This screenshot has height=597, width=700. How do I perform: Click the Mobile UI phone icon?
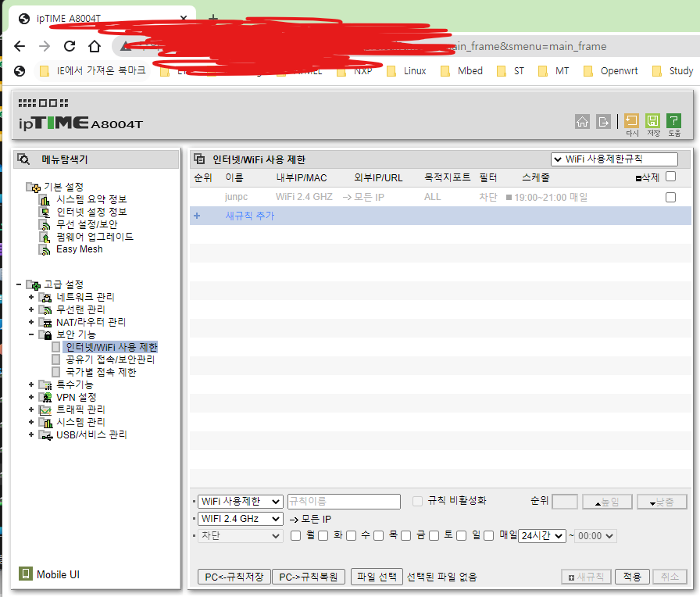[26, 574]
